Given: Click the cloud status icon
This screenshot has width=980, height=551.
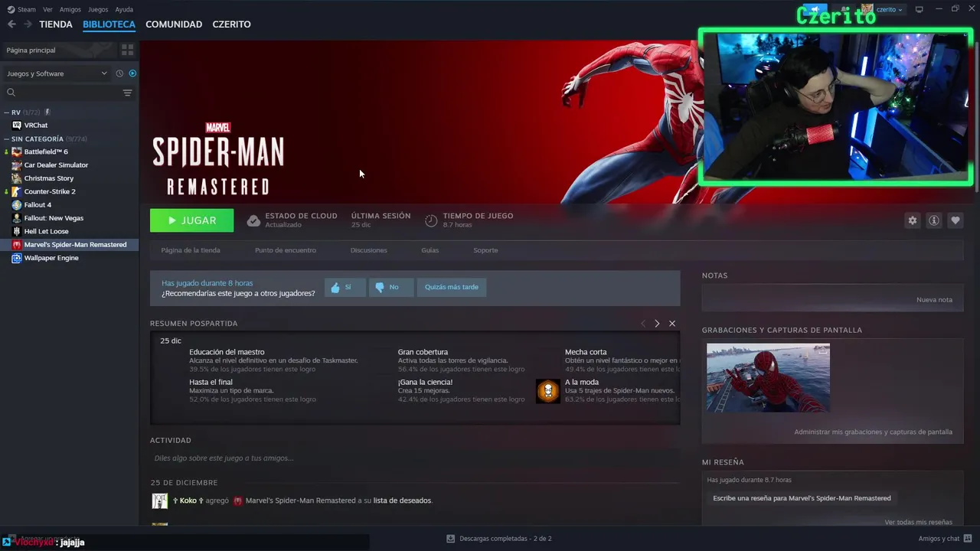Looking at the screenshot, I should 253,220.
